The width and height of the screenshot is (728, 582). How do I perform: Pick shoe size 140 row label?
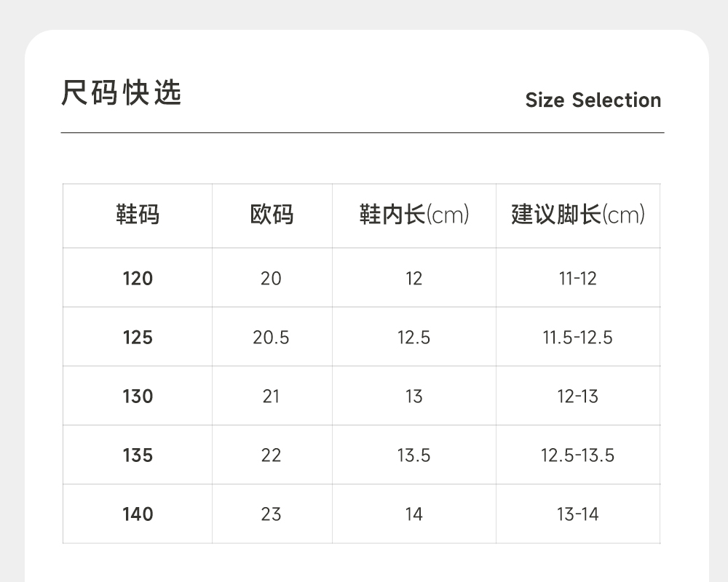138,514
